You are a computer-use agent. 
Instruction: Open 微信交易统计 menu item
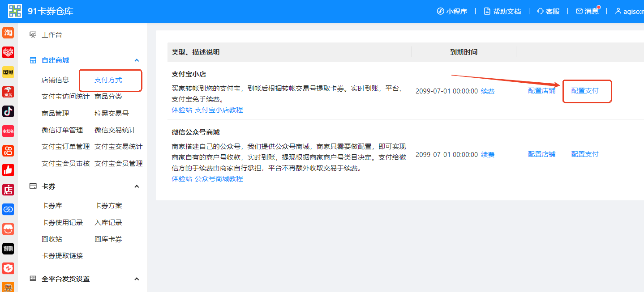(115, 130)
